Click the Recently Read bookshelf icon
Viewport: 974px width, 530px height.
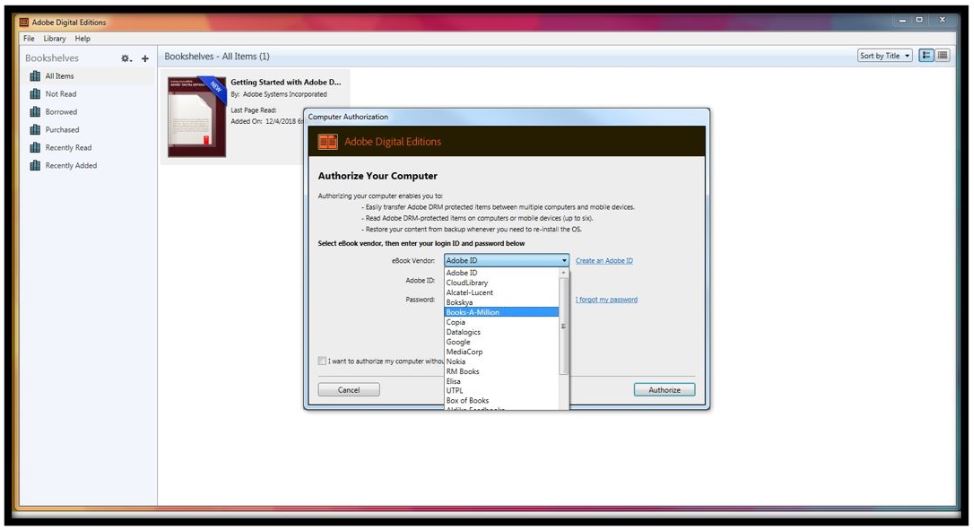35,148
